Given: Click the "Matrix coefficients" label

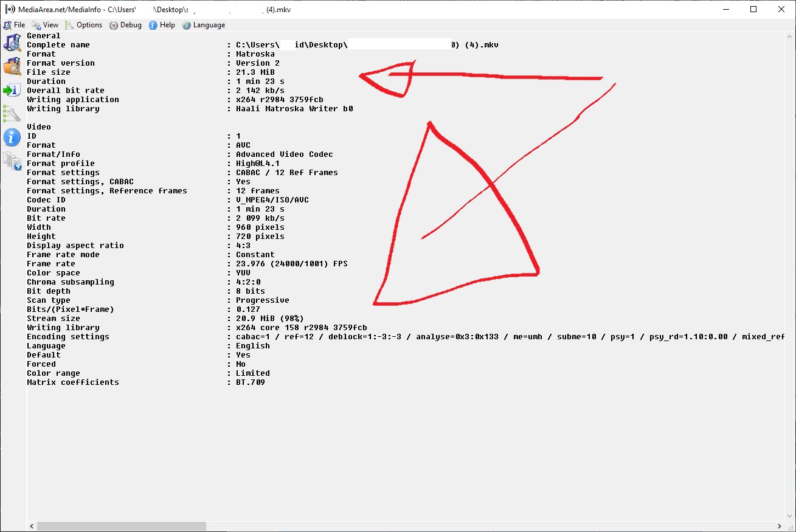Looking at the screenshot, I should (x=73, y=382).
